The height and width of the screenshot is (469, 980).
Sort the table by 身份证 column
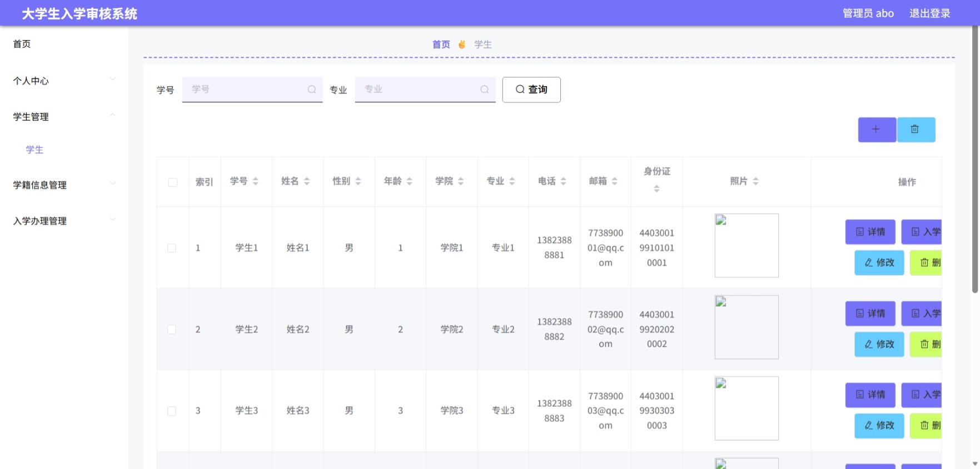coord(656,189)
